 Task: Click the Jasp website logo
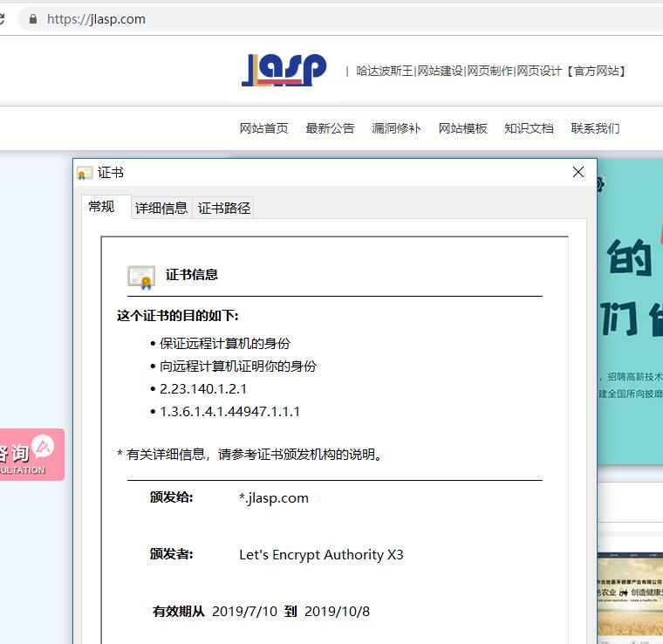point(284,70)
